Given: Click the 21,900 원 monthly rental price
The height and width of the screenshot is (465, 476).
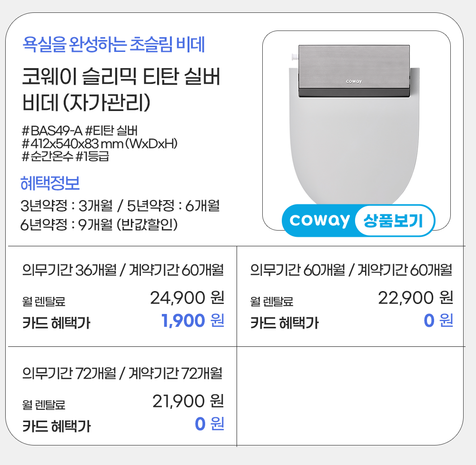Looking at the screenshot, I should pos(188,401).
